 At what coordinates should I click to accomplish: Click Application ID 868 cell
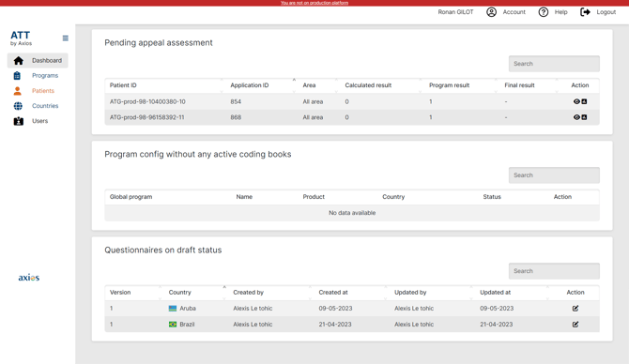pos(236,117)
